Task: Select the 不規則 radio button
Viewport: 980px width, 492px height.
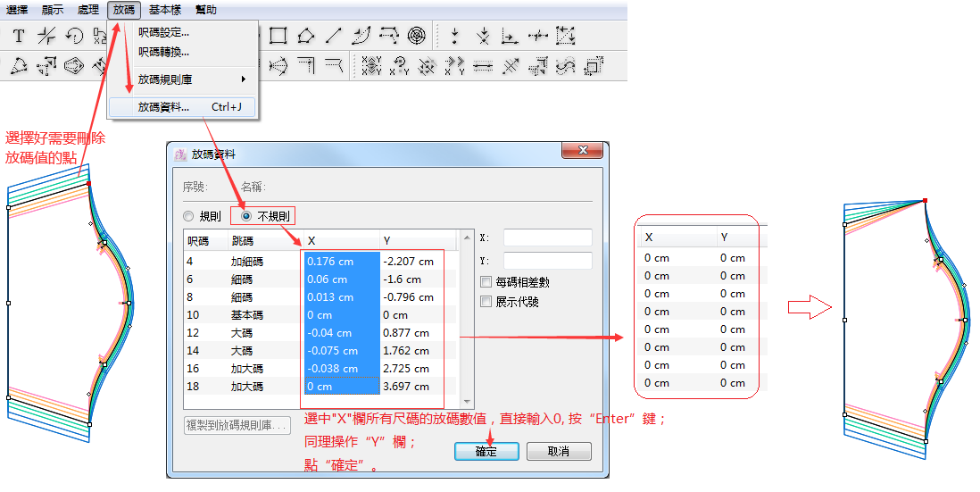Action: (246, 216)
